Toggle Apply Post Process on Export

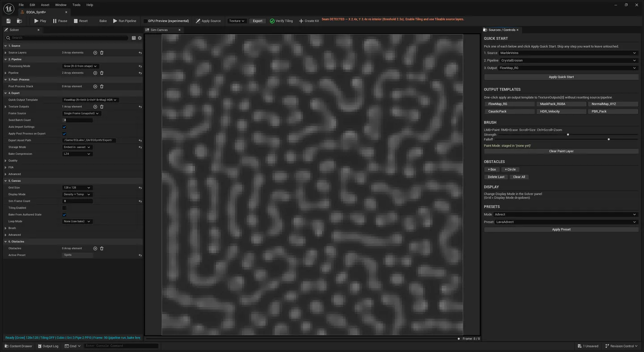tap(64, 134)
